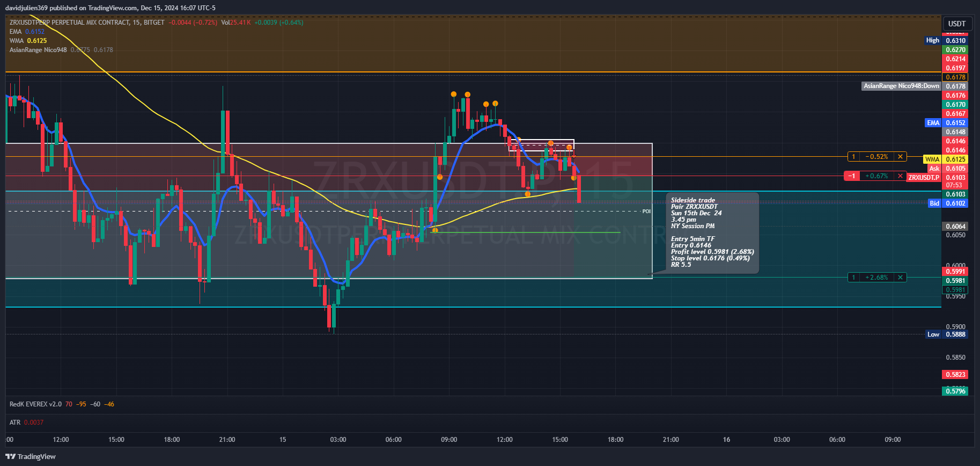Select the -0.52% stop order label
This screenshot has width=980, height=466.
click(876, 157)
